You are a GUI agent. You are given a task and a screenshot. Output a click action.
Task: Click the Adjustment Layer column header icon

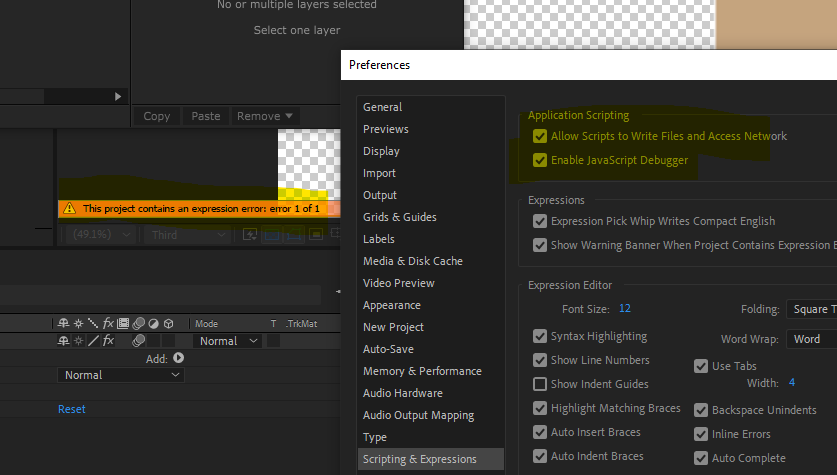pyautogui.click(x=153, y=323)
